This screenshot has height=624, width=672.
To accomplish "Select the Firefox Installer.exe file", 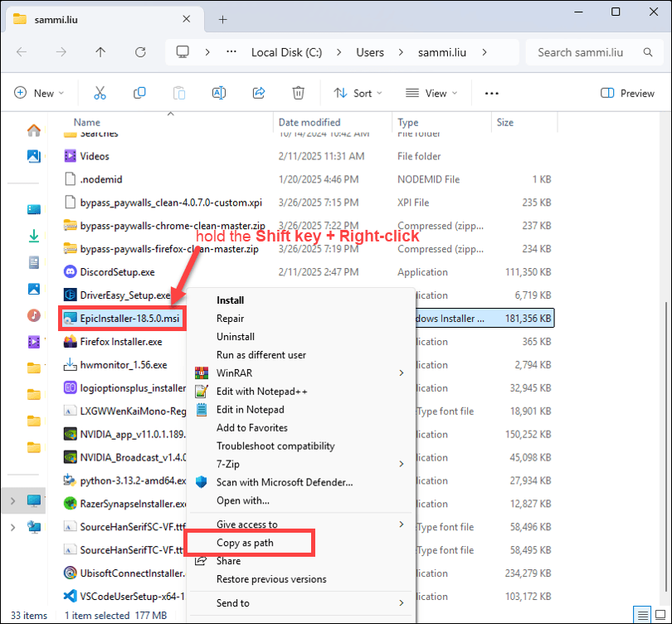I will coord(121,342).
